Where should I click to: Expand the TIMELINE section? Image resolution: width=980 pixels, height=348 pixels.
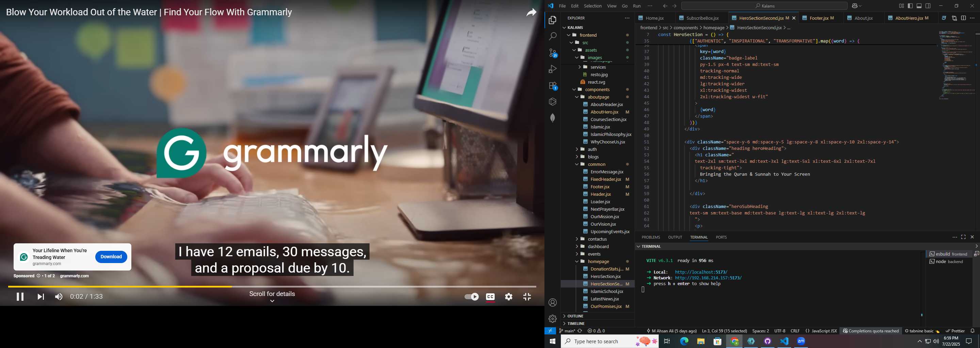click(x=597, y=324)
